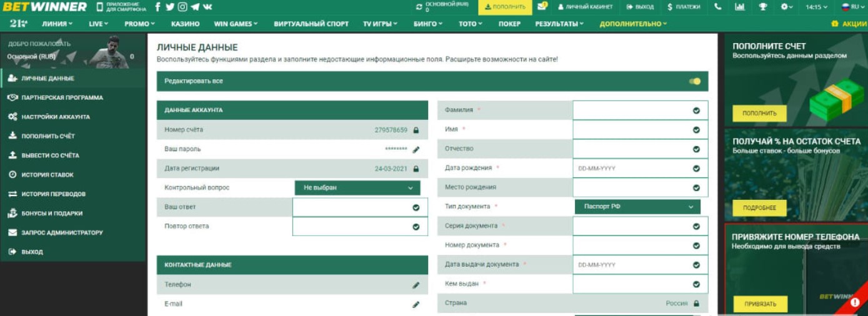Click the pencil icon to edit the password
This screenshot has height=316, width=868.
click(416, 149)
